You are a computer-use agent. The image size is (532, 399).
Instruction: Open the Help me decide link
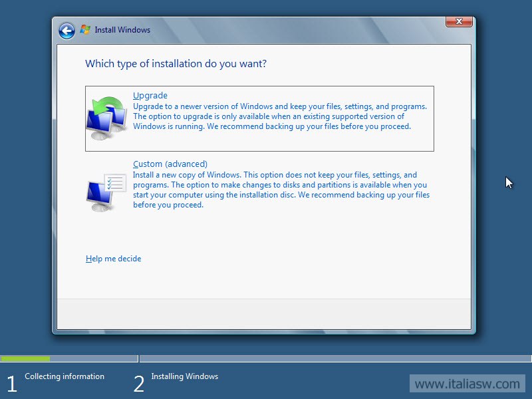point(113,259)
